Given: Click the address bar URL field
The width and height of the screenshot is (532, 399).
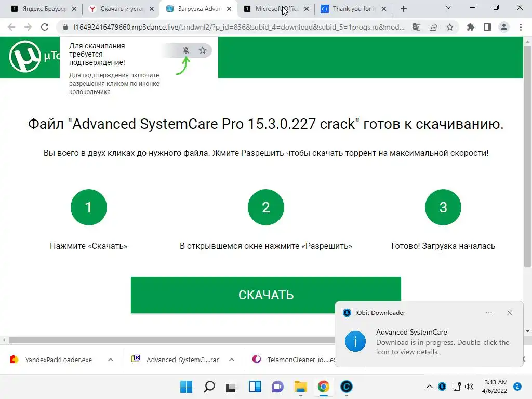Looking at the screenshot, I should tap(238, 27).
